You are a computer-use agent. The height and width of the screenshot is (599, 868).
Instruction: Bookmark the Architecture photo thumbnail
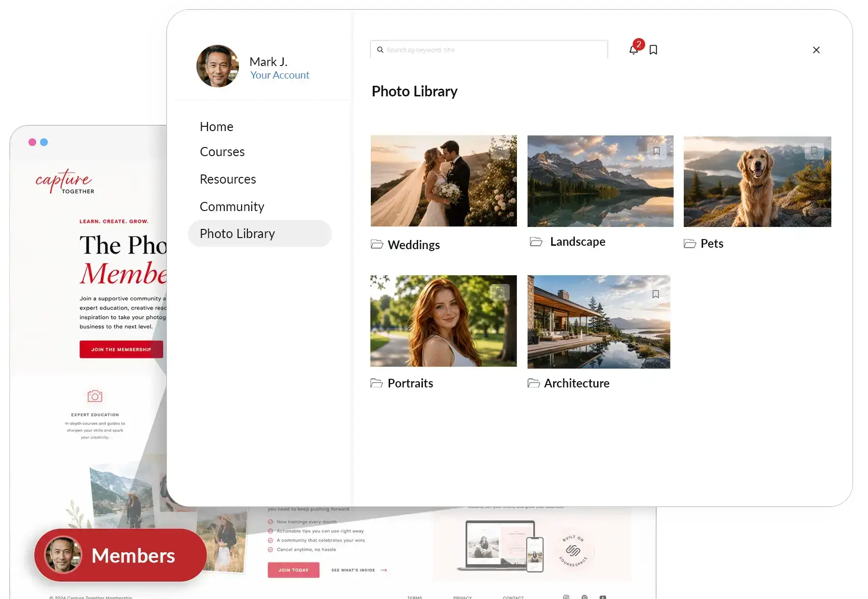[655, 294]
